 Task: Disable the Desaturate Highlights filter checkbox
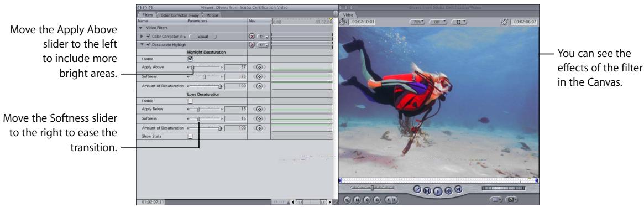148,44
